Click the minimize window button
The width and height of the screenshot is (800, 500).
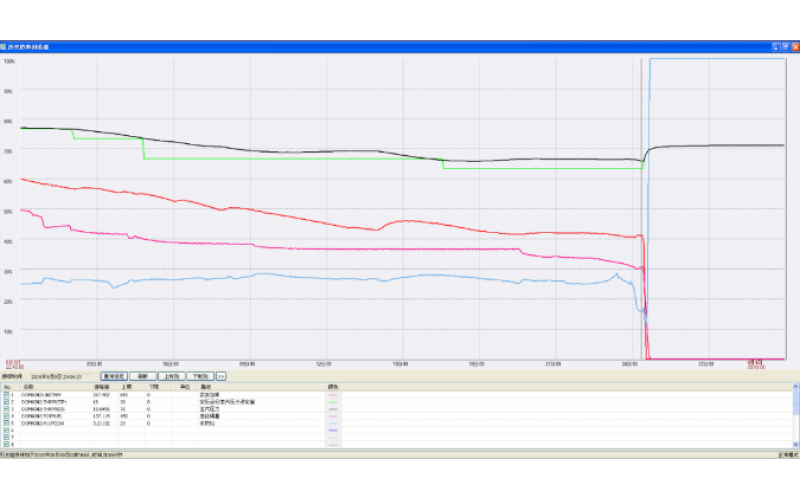[x=775, y=47]
